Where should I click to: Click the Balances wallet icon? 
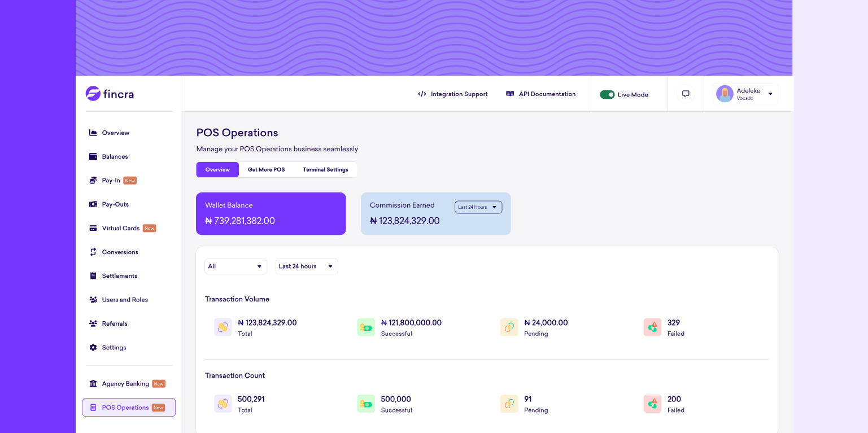pos(93,156)
